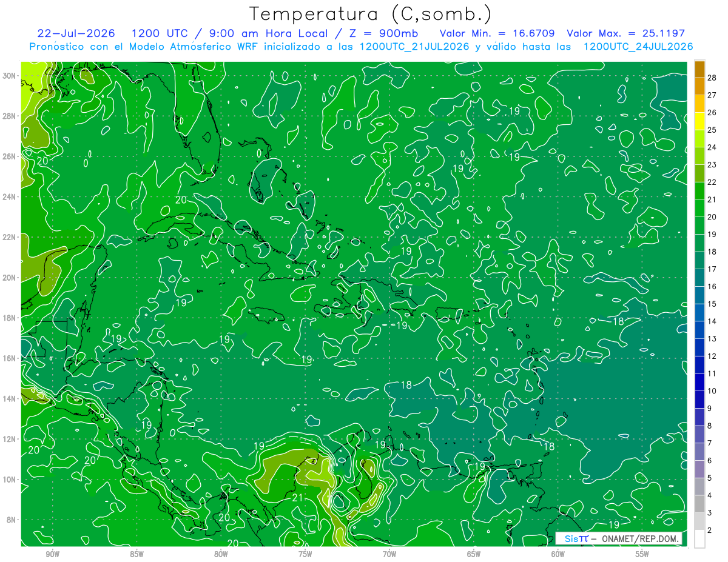Click the colorbar scale label "13"
Viewport: 728px width, 562px height.
712,338
